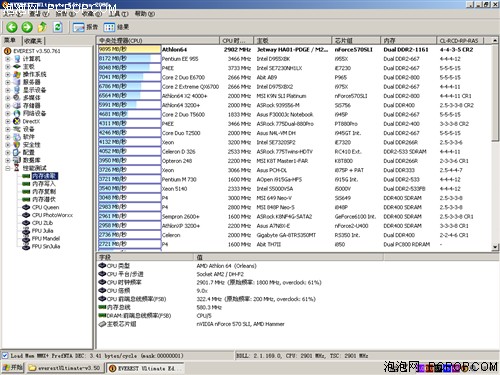Switch to everestUltimate-v3.50 taskbar folder
Image resolution: width=500 pixels, height=375 pixels.
click(65, 368)
